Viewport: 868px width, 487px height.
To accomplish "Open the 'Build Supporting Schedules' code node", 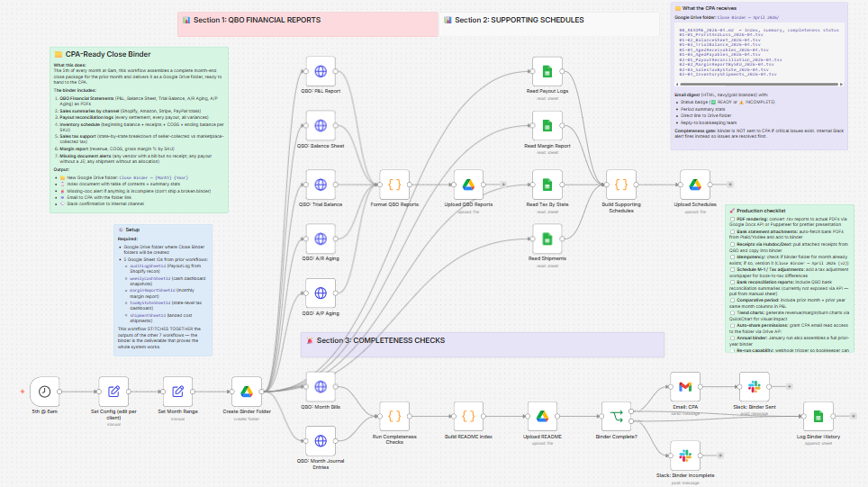I will coord(621,185).
